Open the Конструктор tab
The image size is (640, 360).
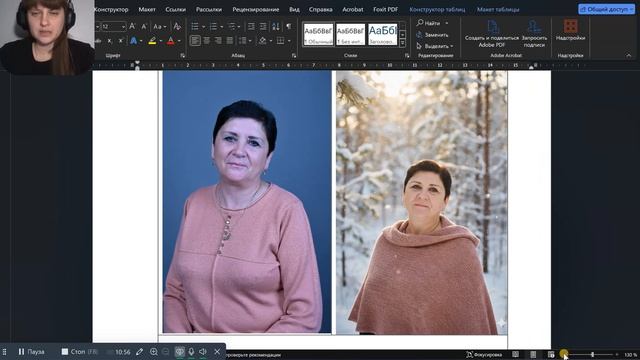(111, 9)
